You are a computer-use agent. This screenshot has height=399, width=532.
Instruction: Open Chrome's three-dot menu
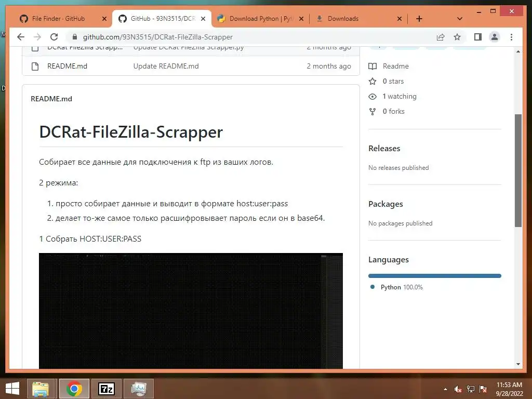coord(511,37)
